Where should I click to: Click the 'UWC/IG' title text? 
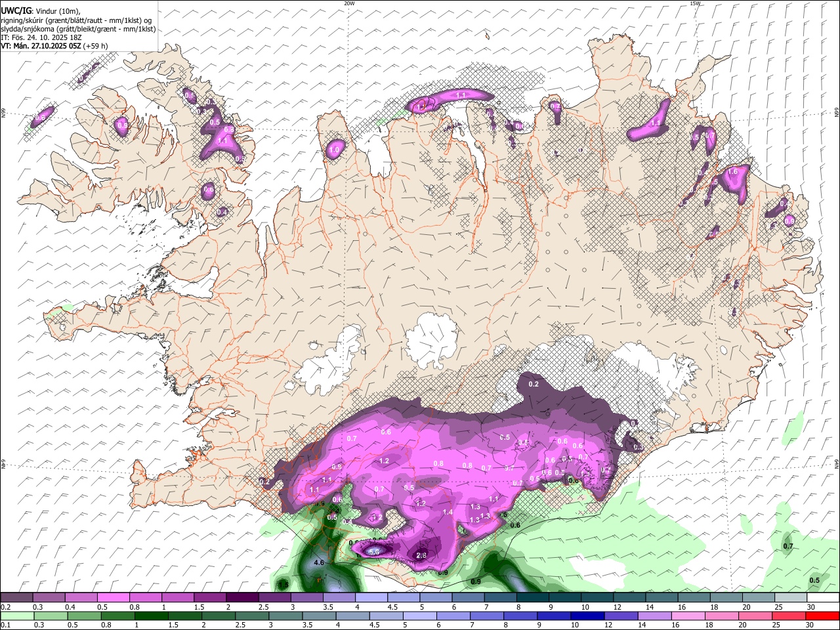[16, 10]
